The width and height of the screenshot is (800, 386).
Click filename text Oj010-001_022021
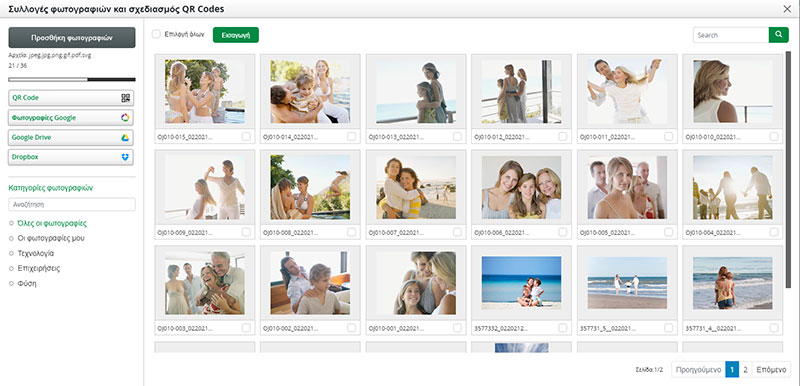pos(395,328)
